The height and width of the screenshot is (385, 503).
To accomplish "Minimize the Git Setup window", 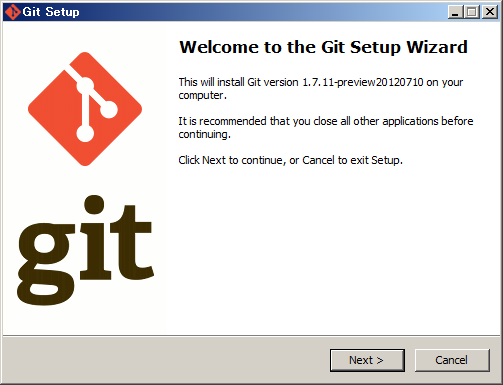I will tap(455, 12).
